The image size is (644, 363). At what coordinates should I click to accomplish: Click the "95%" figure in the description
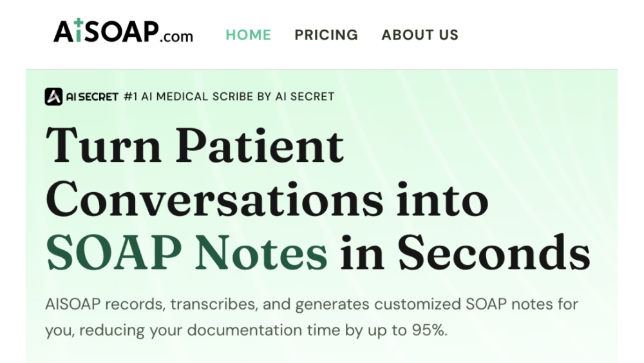point(425,331)
